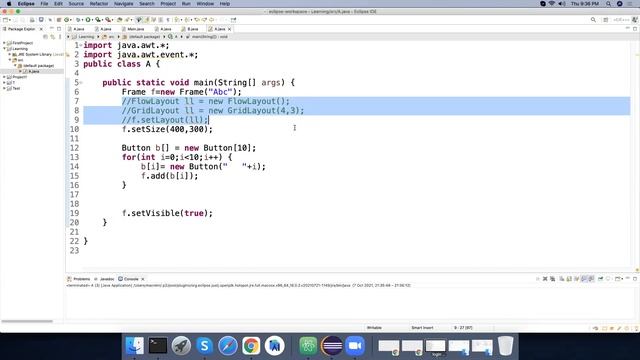Open Package Explorer view menu dots
This screenshot has height=360, width=640.
click(60, 37)
